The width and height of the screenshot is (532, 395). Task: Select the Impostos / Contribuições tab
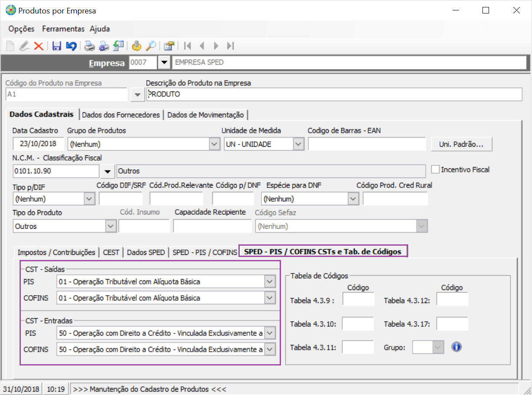pyautogui.click(x=56, y=252)
